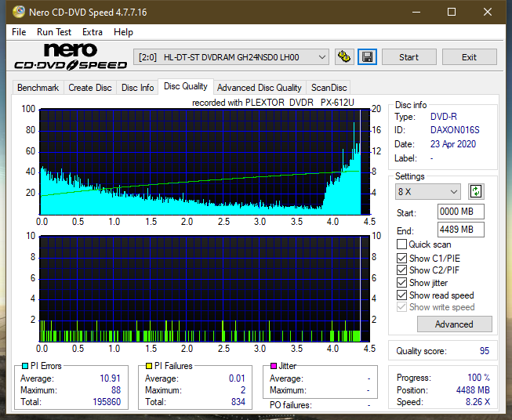This screenshot has width=512, height=420.
Task: Click the cyan PI Errors legend swatch
Action: [x=25, y=366]
